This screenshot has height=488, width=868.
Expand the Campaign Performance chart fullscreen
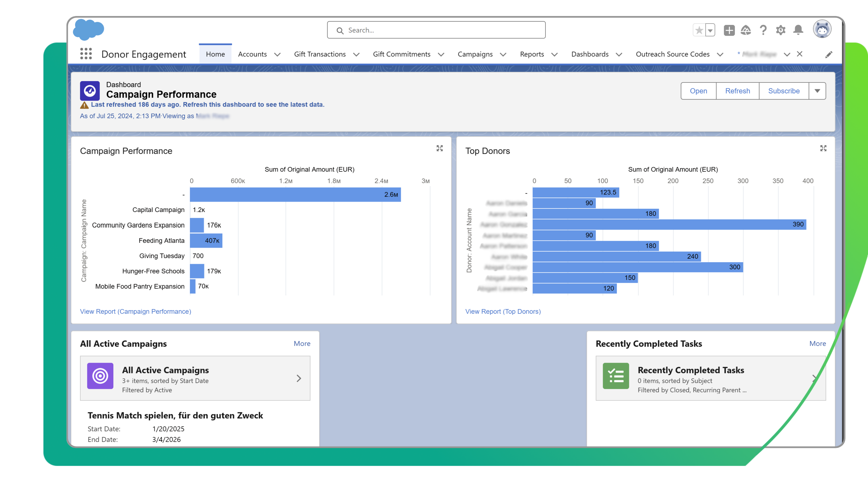[x=440, y=148]
